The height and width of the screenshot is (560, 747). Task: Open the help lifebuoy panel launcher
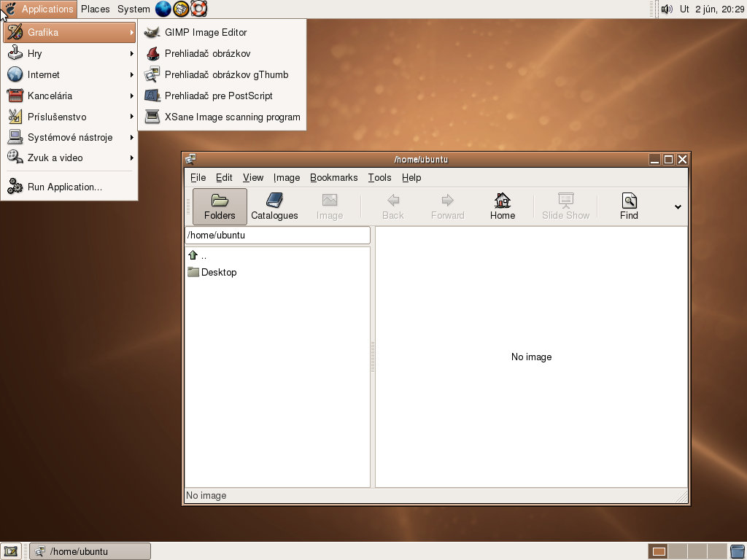(198, 9)
